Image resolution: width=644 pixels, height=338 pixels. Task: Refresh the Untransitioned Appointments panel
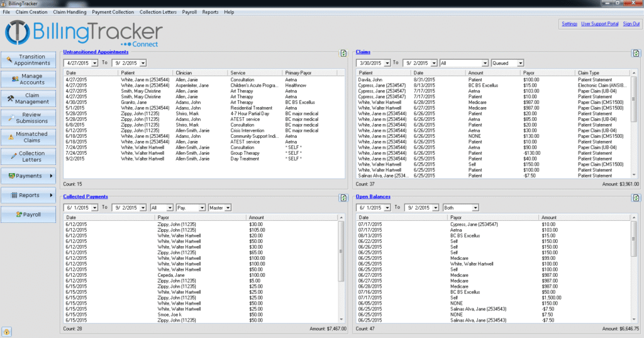[x=343, y=53]
